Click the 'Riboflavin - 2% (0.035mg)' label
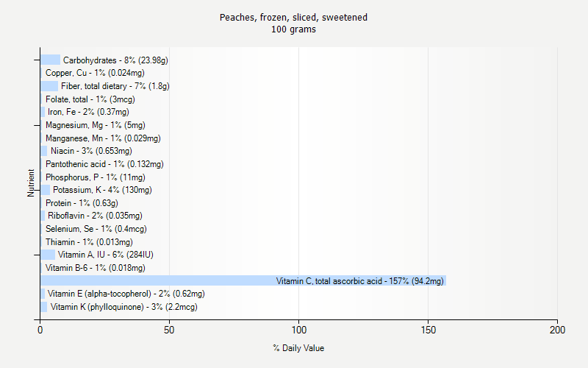588x368 pixels. 95,216
